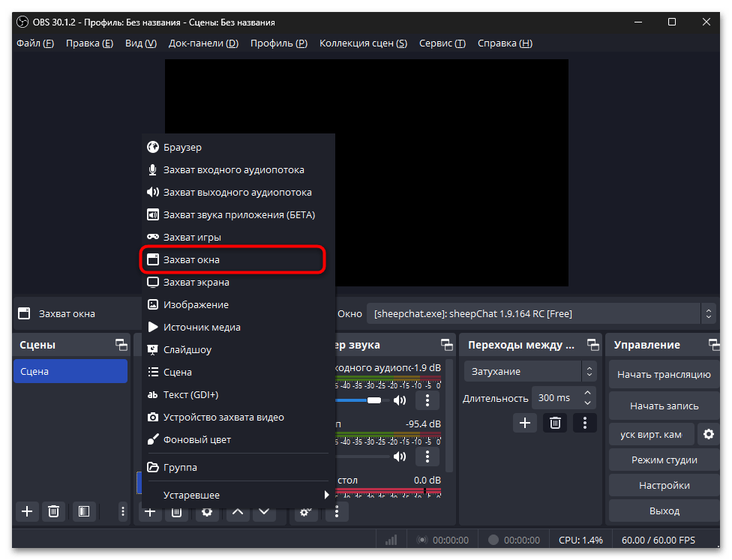Image resolution: width=732 pixels, height=560 pixels.
Task: Open the Коллекция сцен menu
Action: 363,43
